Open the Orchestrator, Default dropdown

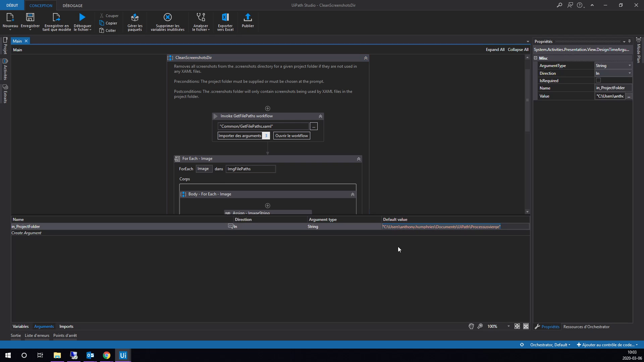click(550, 345)
